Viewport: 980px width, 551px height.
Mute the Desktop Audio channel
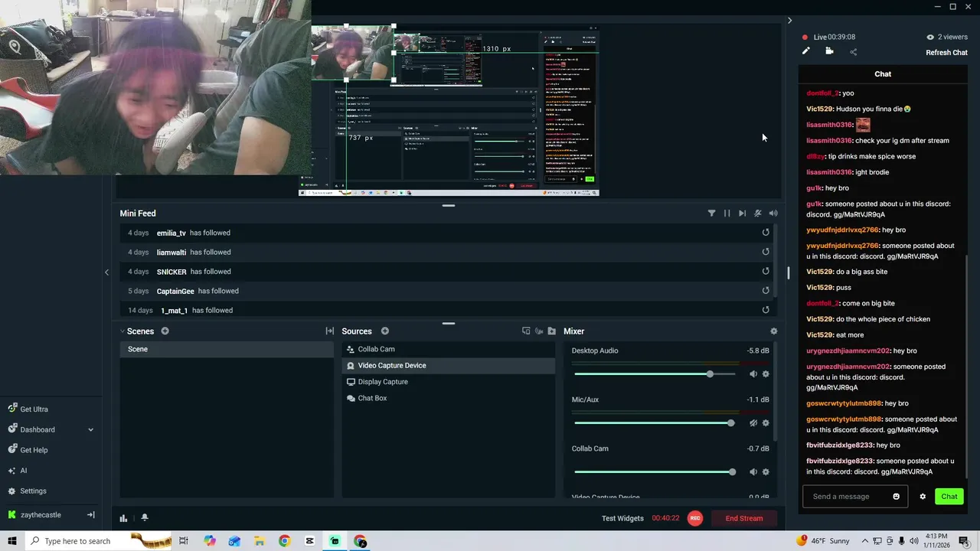753,374
